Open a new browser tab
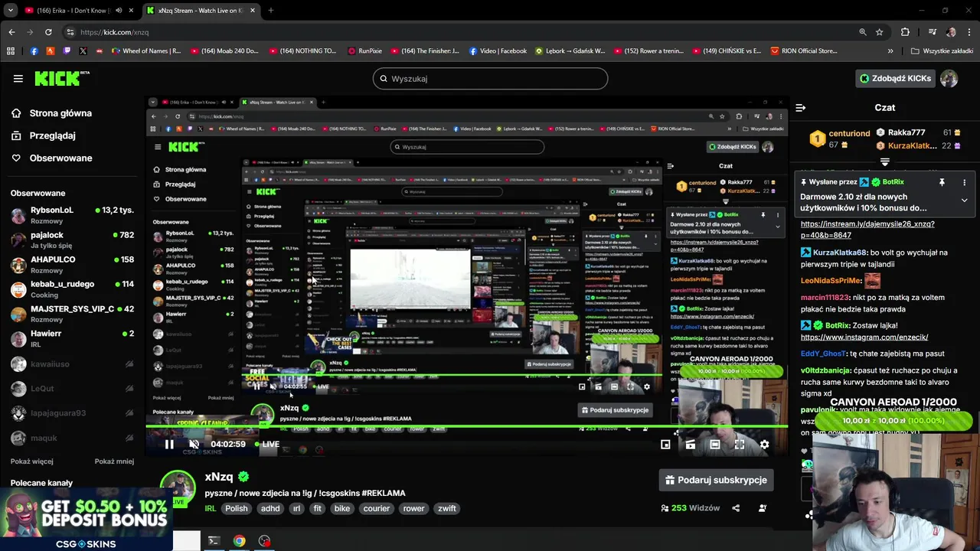Screen dimensions: 980x551 [270, 11]
